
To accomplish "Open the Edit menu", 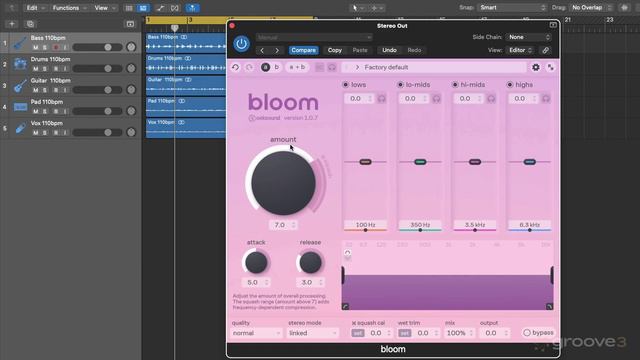I will pyautogui.click(x=35, y=8).
